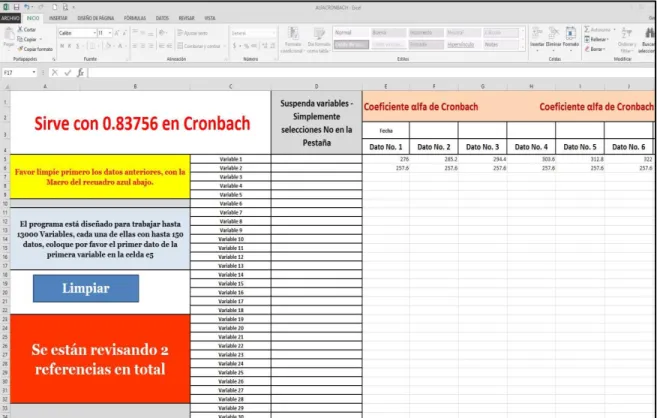This screenshot has width=657, height=418.
Task: Expand Combinar y centrar dropdown arrow
Action: (x=225, y=46)
